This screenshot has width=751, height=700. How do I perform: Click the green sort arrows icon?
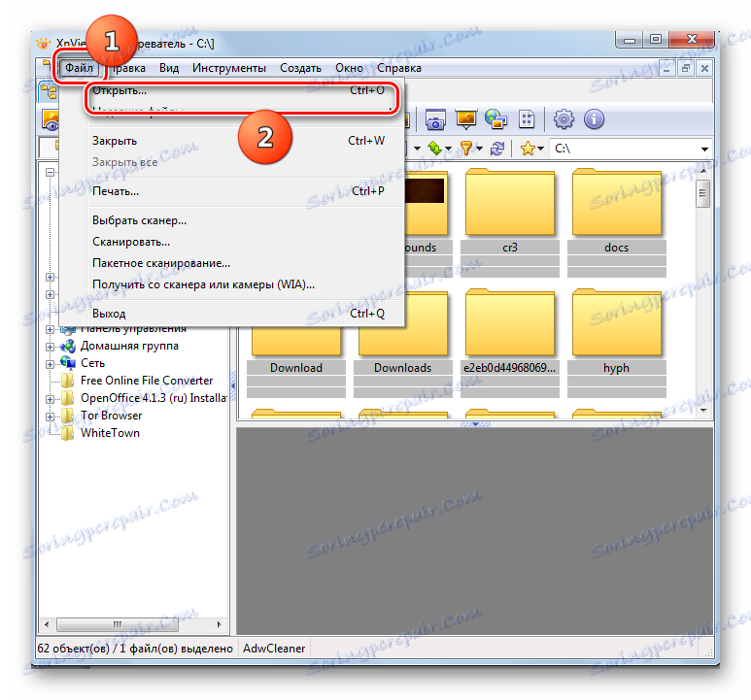tap(435, 149)
